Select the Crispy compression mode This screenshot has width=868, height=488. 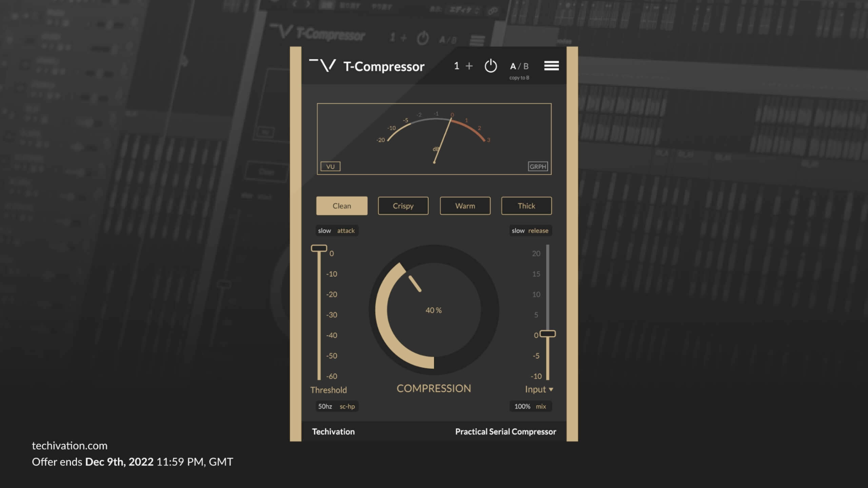(403, 206)
